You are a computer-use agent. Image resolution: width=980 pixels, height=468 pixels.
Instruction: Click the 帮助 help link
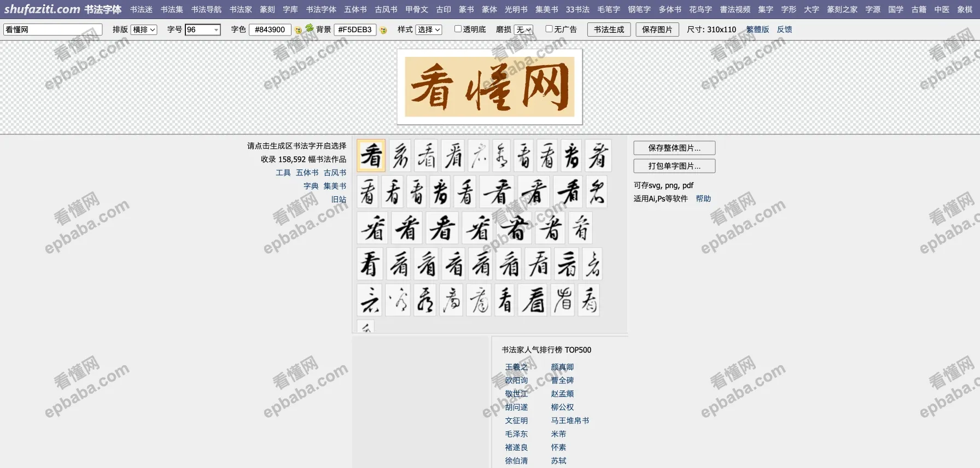coord(703,198)
